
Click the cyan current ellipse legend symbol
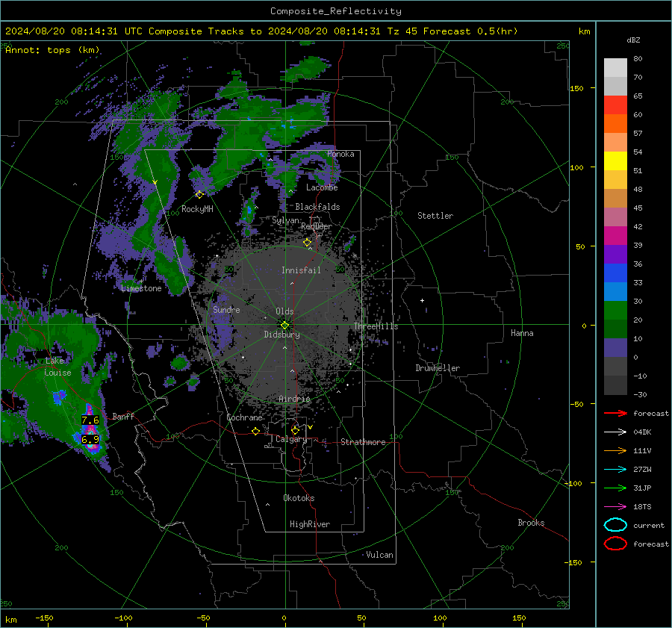(x=615, y=525)
